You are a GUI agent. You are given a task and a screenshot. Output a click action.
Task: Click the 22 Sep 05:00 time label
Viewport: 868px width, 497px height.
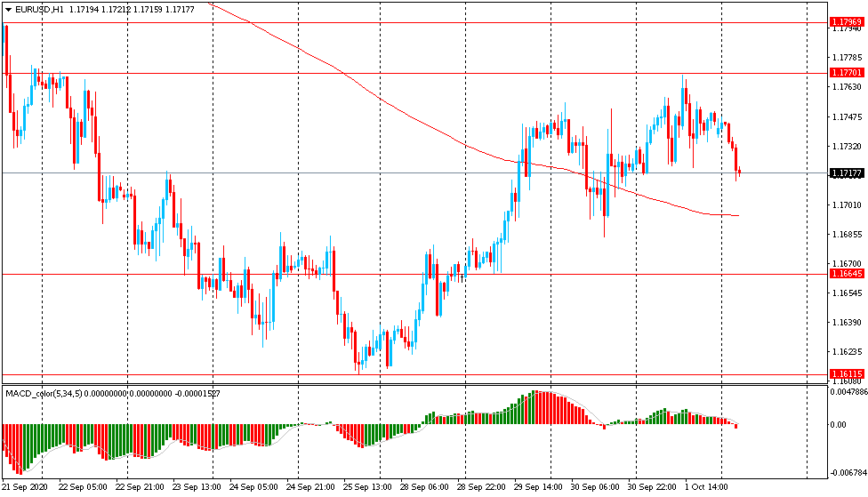point(83,487)
